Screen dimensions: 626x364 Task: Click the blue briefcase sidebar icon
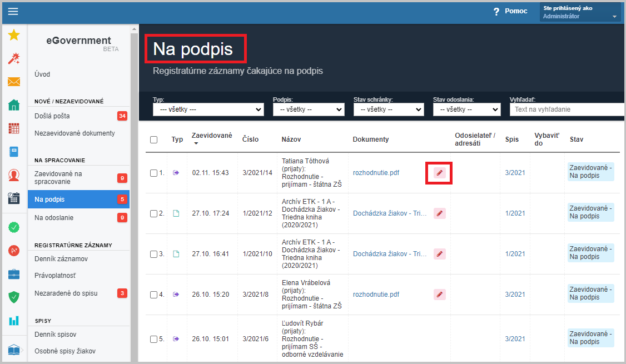click(x=14, y=274)
